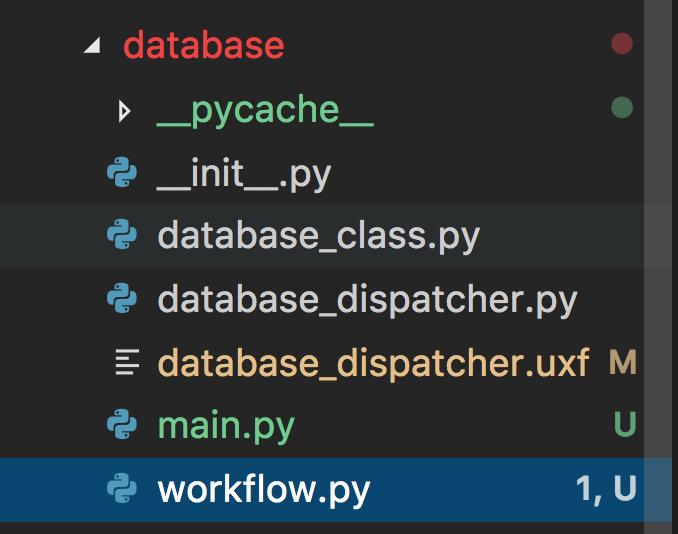Click the Python icon beside __init__.py
This screenshot has width=678, height=534.
122,174
